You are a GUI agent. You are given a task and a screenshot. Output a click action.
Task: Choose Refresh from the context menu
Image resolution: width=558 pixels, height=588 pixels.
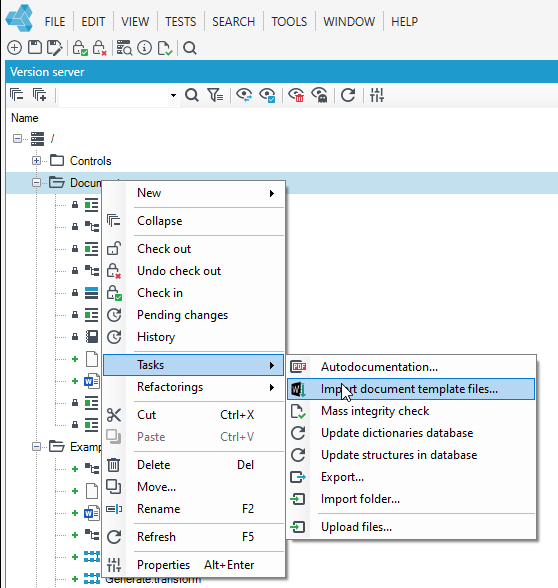194,537
